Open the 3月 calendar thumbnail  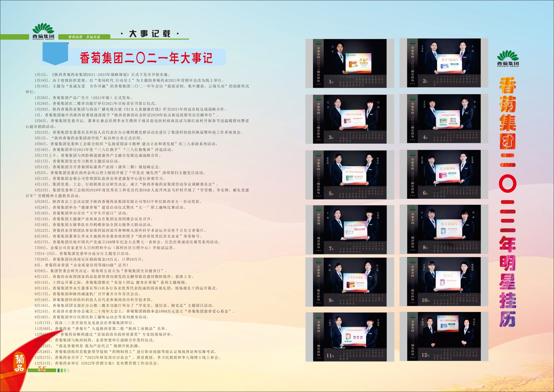click(350, 119)
